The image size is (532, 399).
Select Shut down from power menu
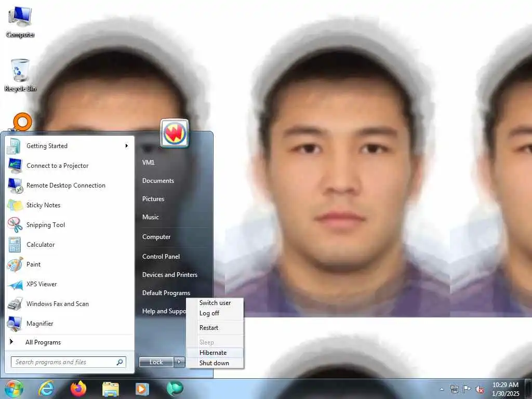tap(215, 363)
